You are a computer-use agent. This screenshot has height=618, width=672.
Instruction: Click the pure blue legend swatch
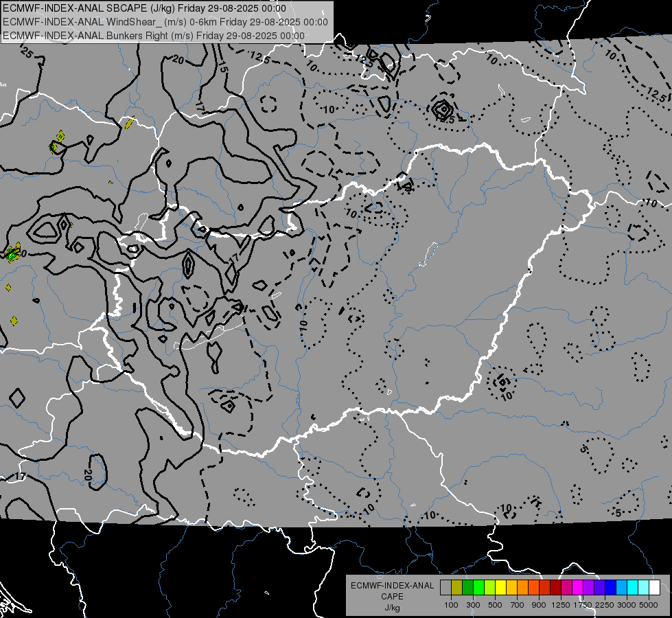tap(610, 587)
